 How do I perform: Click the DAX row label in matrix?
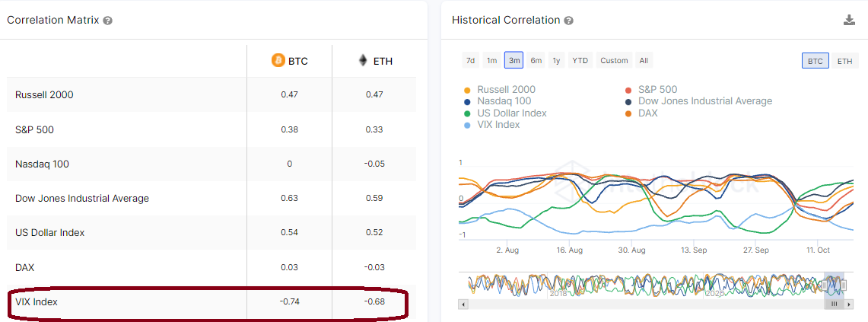coord(25,267)
